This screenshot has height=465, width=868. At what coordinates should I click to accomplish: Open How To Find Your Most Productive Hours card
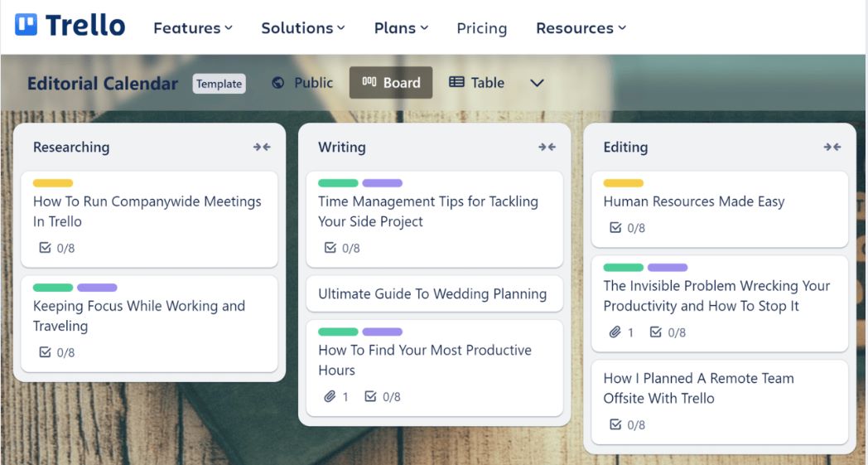(435, 369)
